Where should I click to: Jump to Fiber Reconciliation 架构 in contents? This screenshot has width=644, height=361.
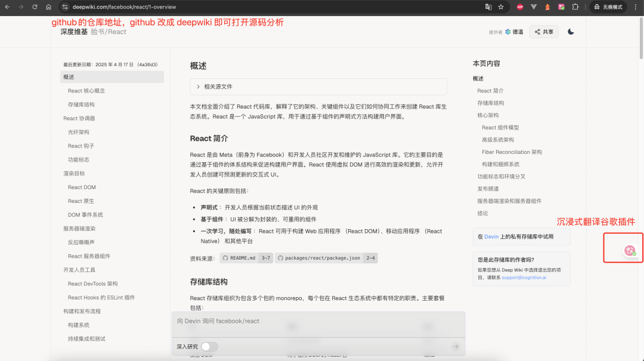click(512, 152)
